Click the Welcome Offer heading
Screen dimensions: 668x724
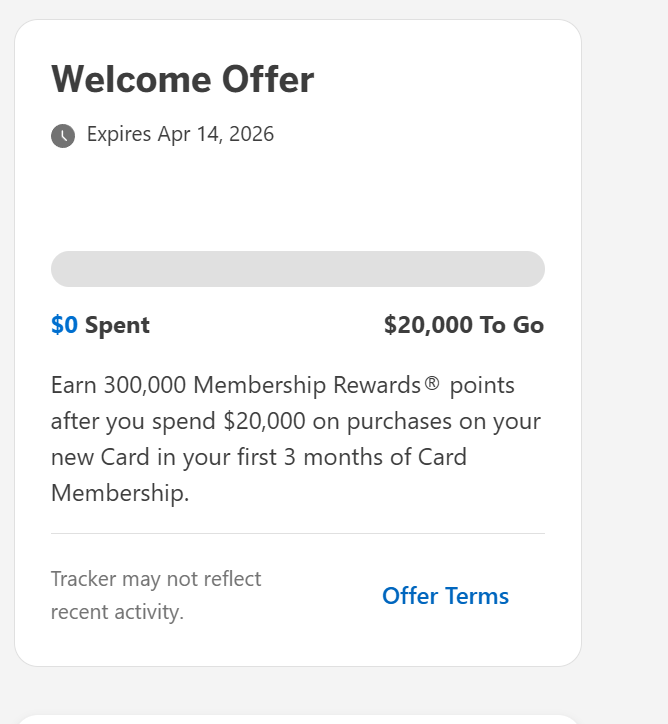click(182, 80)
